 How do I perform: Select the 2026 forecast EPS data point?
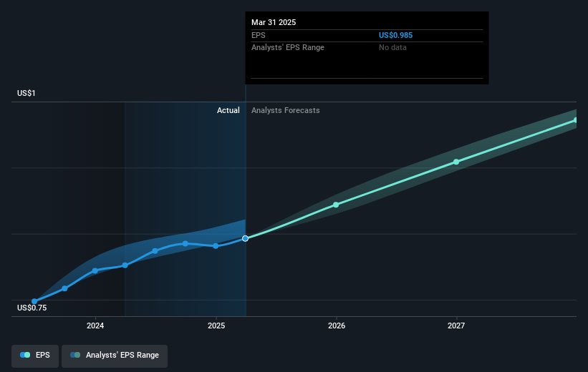coord(336,205)
